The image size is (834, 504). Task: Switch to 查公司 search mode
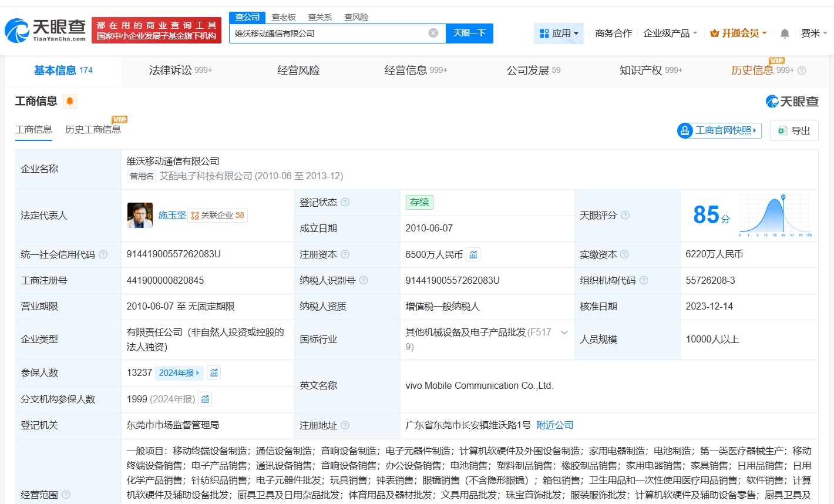click(x=247, y=17)
